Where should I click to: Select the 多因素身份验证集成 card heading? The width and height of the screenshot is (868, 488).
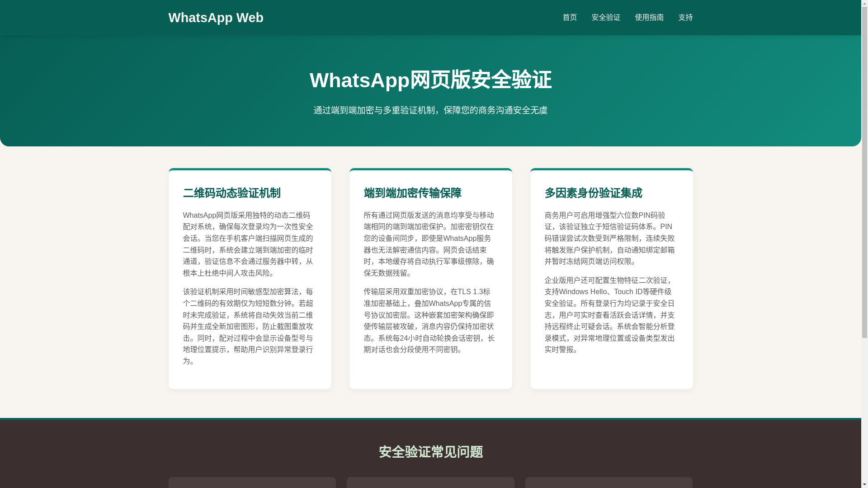(594, 193)
